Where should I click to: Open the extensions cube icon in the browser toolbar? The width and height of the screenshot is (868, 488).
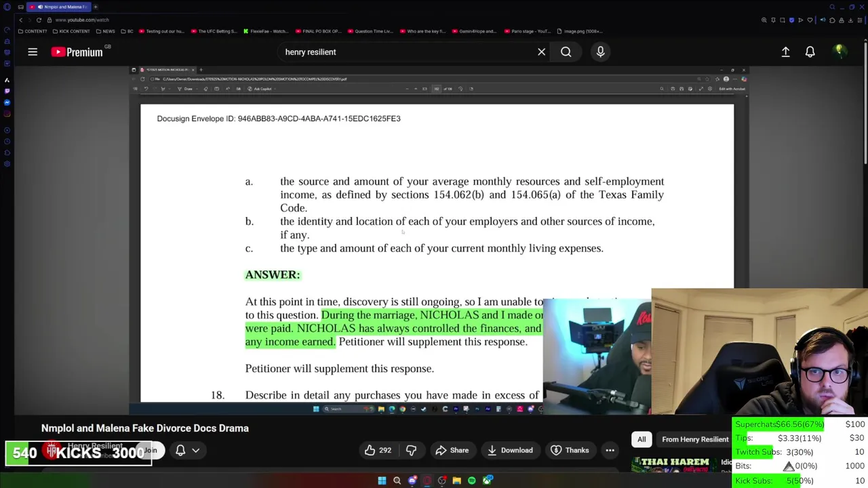pyautogui.click(x=832, y=20)
